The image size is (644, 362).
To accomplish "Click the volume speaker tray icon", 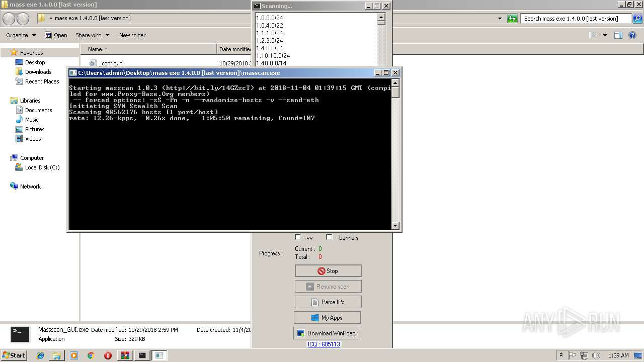I will 596,355.
